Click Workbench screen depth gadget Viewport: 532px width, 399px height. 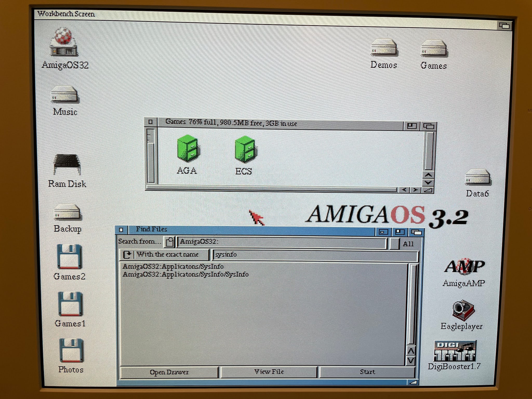pyautogui.click(x=504, y=26)
